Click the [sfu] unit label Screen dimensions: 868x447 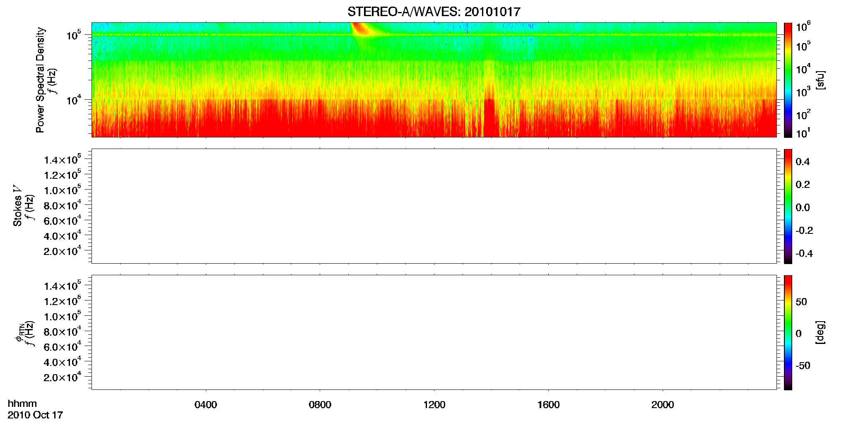pyautogui.click(x=820, y=80)
